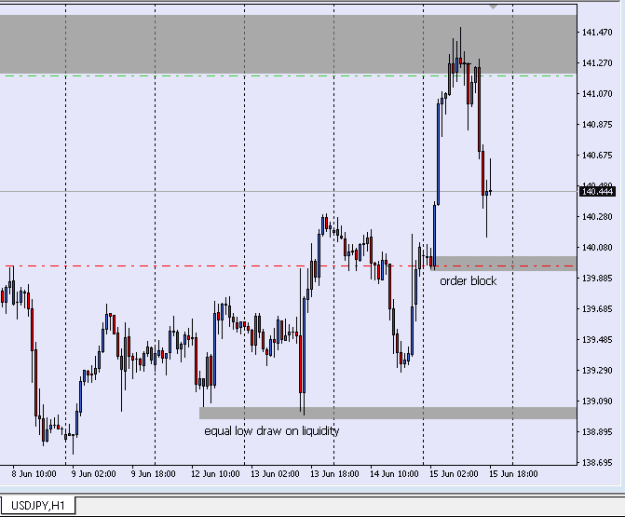Click the 139.290 price axis label

tap(597, 370)
